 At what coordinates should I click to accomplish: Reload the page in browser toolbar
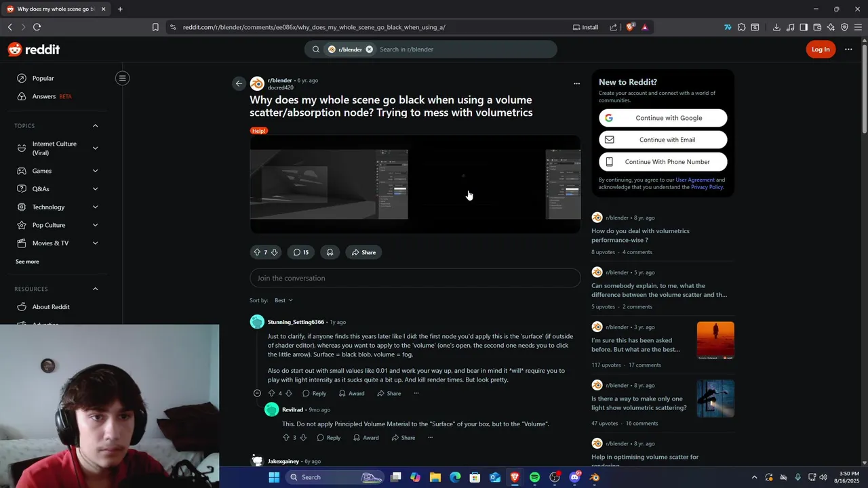(37, 27)
